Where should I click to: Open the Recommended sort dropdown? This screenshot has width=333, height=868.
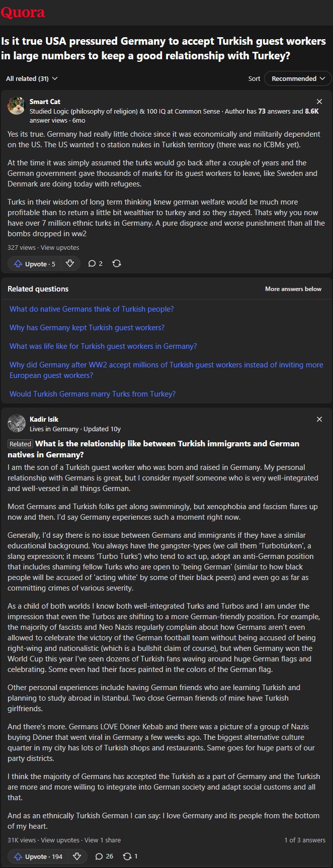click(298, 78)
